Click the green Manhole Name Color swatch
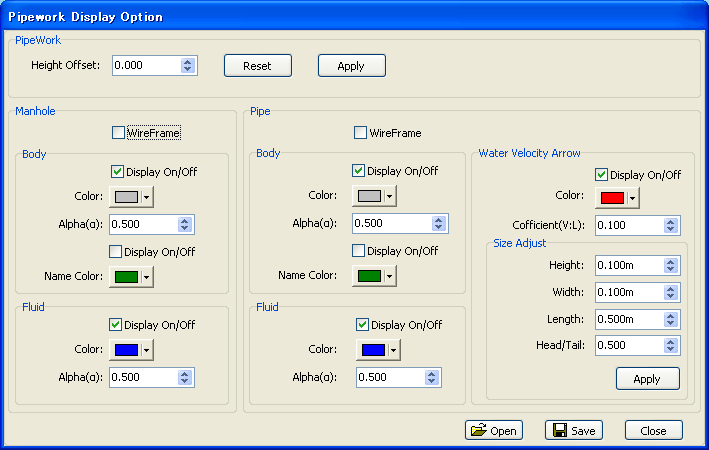This screenshot has width=709, height=450. [x=127, y=277]
